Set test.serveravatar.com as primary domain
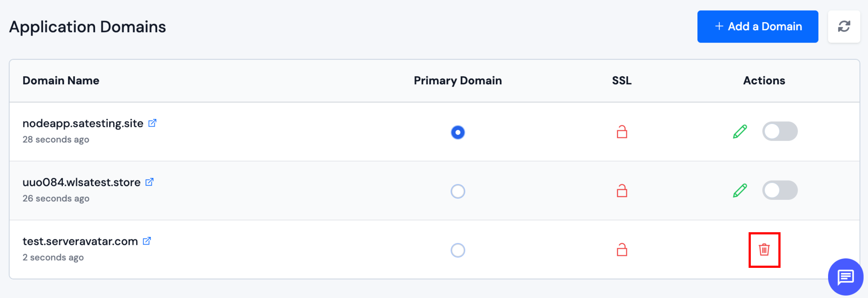The image size is (868, 298). click(458, 250)
